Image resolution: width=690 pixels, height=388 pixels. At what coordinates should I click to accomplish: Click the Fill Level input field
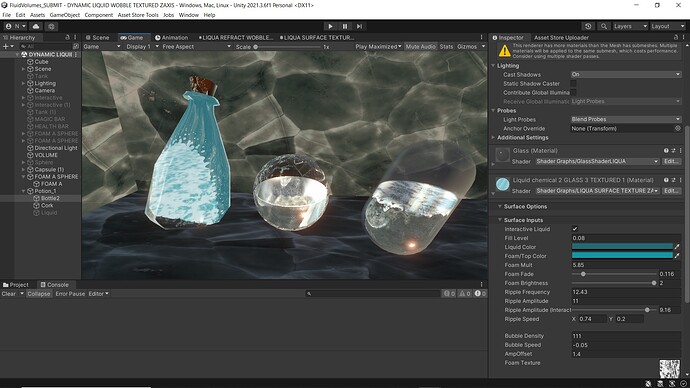click(x=626, y=238)
